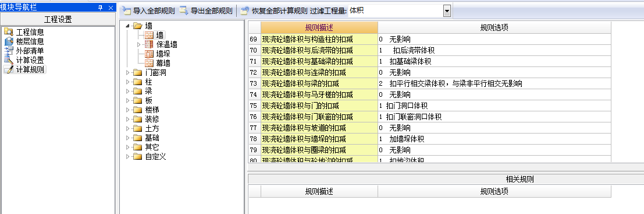Select row 69 现浇砼墙体积与构造柱的扣减
This screenshot has width=644, height=214.
[319, 39]
